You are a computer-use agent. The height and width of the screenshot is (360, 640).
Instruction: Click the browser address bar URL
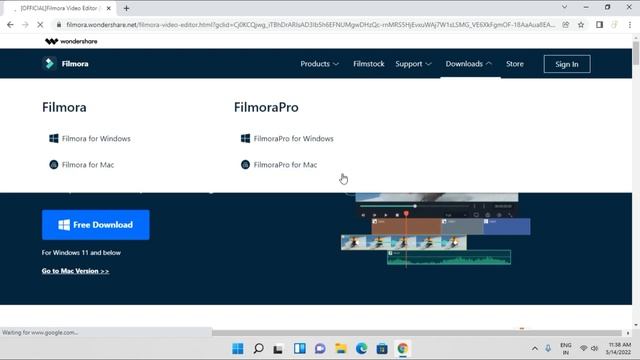(310, 24)
